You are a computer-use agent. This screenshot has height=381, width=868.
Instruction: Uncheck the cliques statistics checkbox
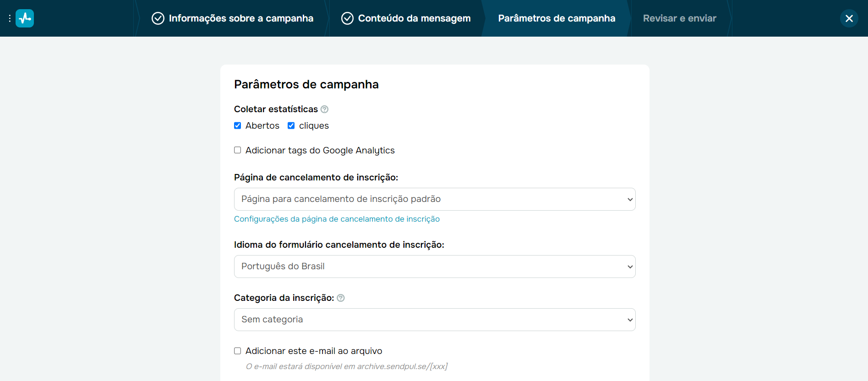coord(291,126)
